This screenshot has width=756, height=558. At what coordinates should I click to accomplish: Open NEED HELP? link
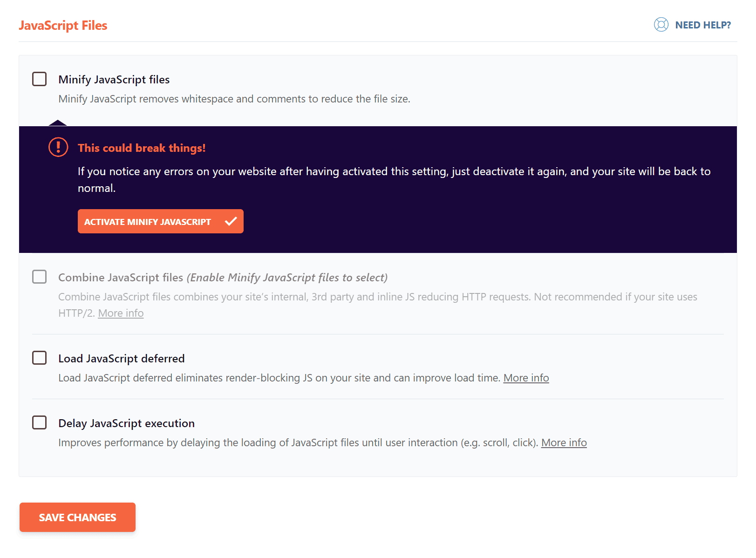point(703,25)
